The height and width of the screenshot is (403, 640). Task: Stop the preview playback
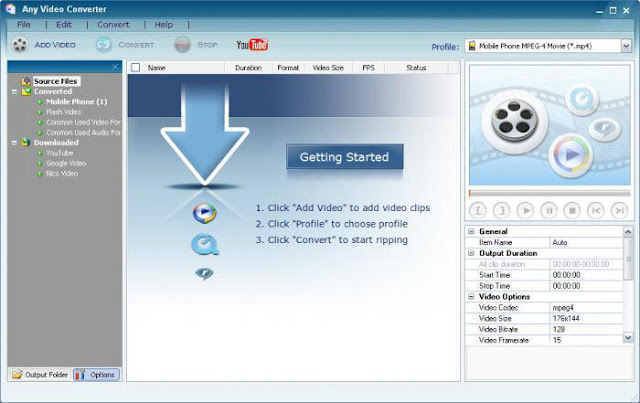572,210
